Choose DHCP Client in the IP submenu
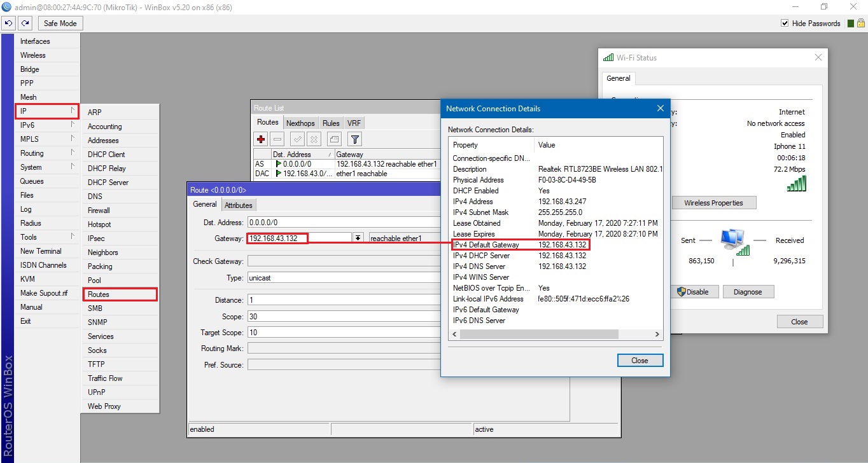The height and width of the screenshot is (463, 868). point(120,155)
